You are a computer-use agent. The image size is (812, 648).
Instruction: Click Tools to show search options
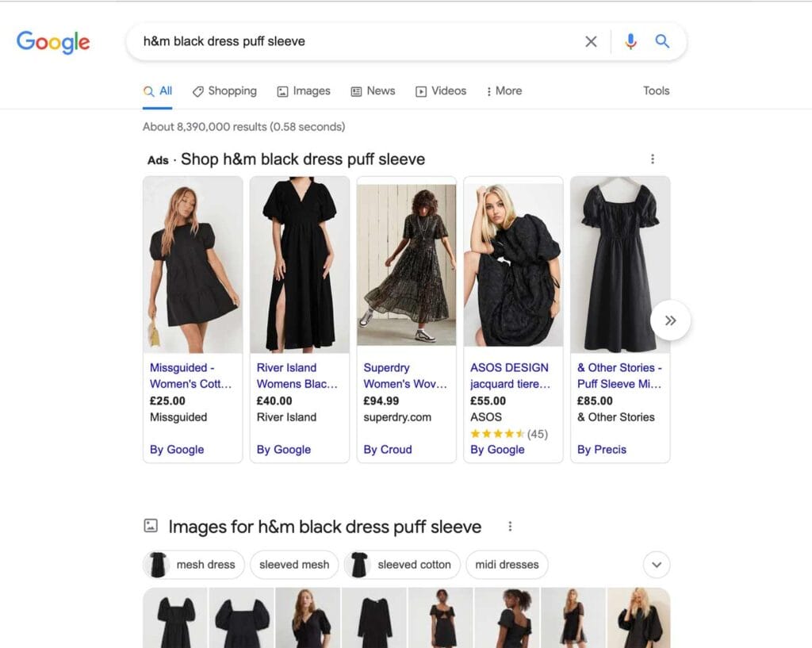point(656,91)
